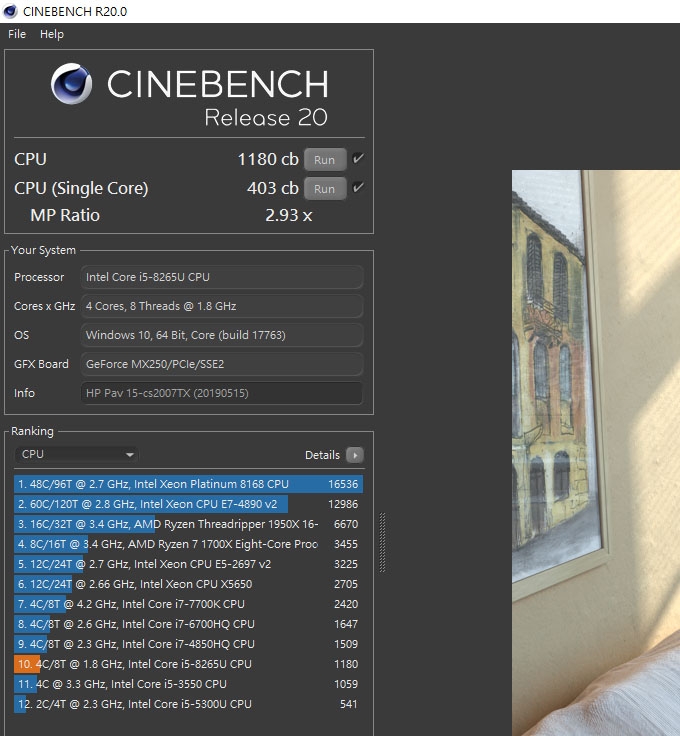The image size is (680, 736).
Task: Run the CPU multi-core benchmark
Action: 325,160
